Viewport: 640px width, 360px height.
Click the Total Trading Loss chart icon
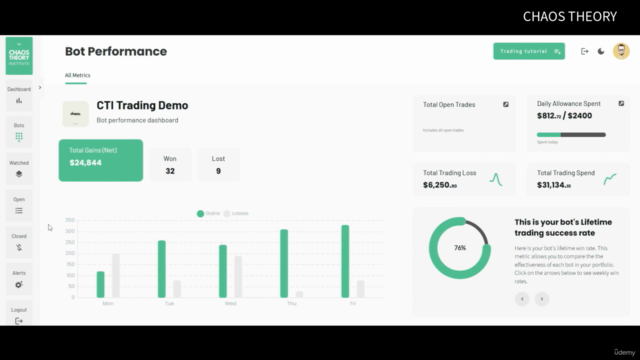point(496,180)
